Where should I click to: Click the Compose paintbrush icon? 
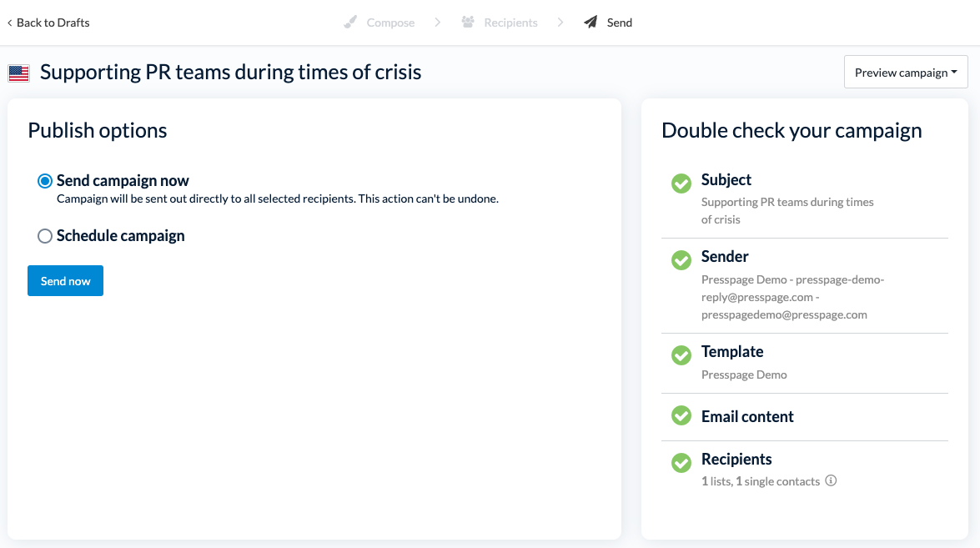pyautogui.click(x=351, y=23)
